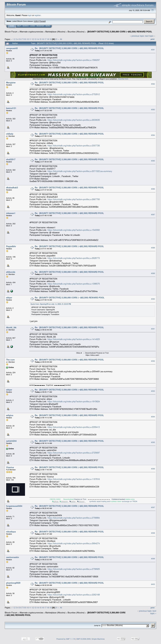Open the username link phamlong6920
This screenshot has height=644, width=161.
(x=13, y=583)
